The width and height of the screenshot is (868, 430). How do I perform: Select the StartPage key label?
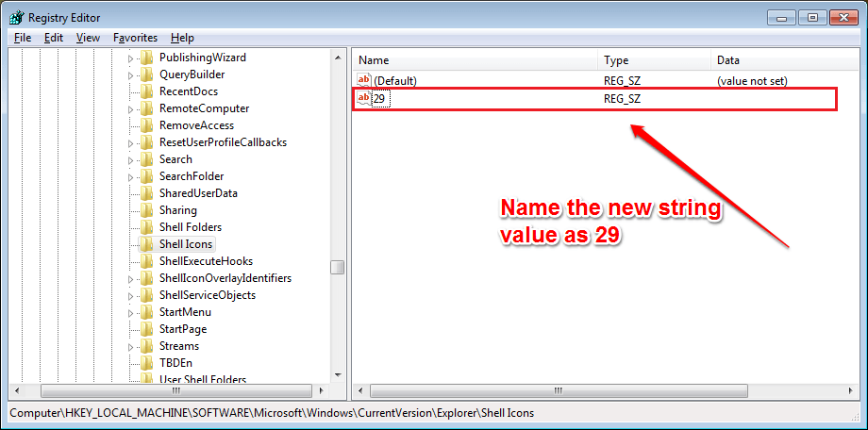click(183, 329)
